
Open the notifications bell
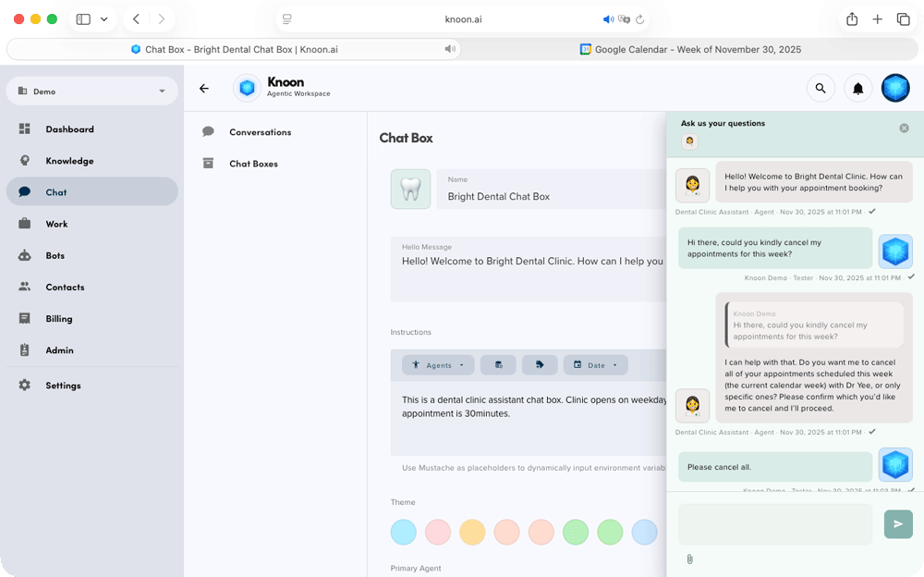857,89
